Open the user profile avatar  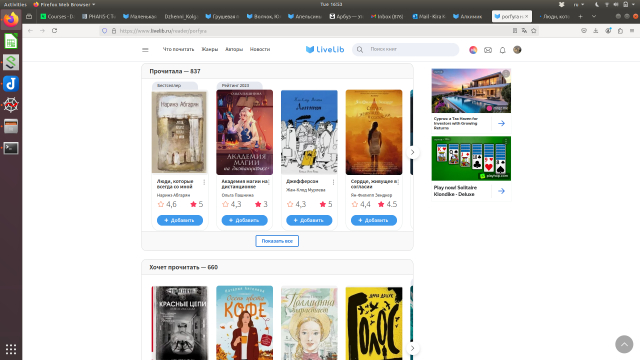coord(517,50)
